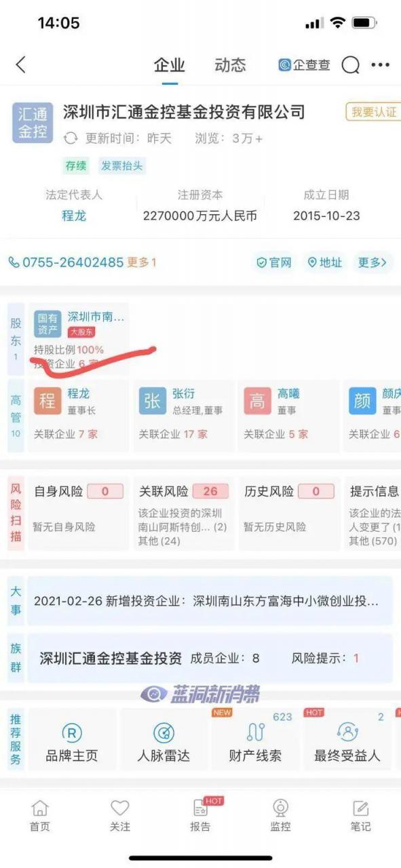Tap the refresh icon beside 更新时间
Screen dimensions: 401x868
[x=71, y=138]
